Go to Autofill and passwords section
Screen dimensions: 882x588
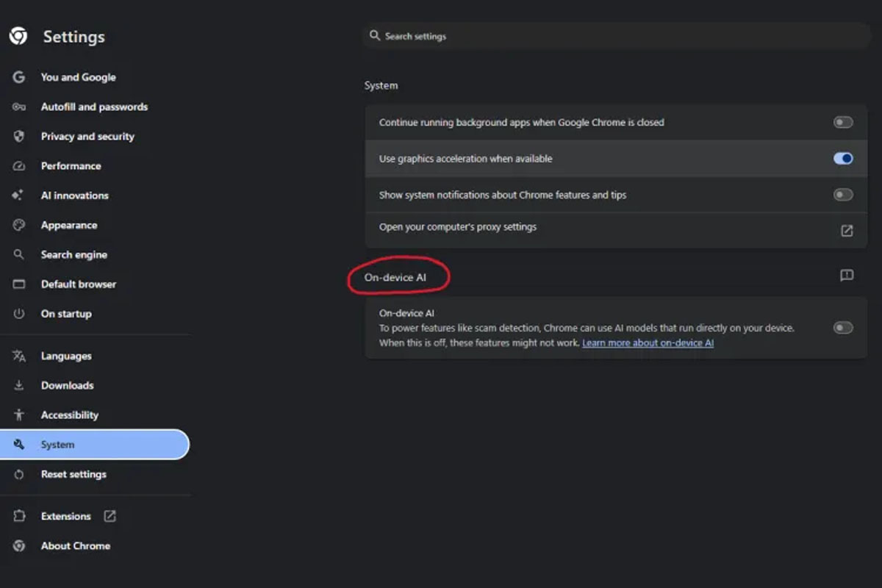pyautogui.click(x=96, y=107)
